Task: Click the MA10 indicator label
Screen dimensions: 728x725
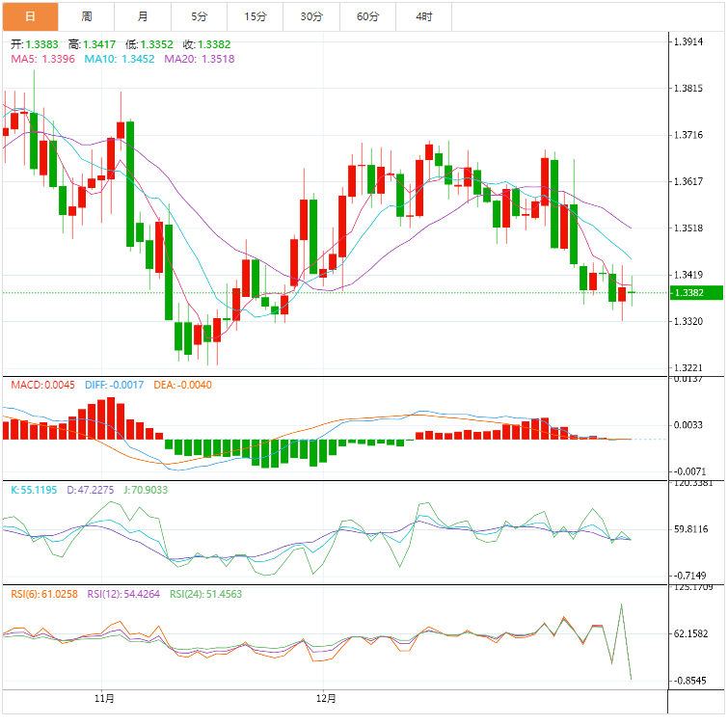Action: coord(120,59)
